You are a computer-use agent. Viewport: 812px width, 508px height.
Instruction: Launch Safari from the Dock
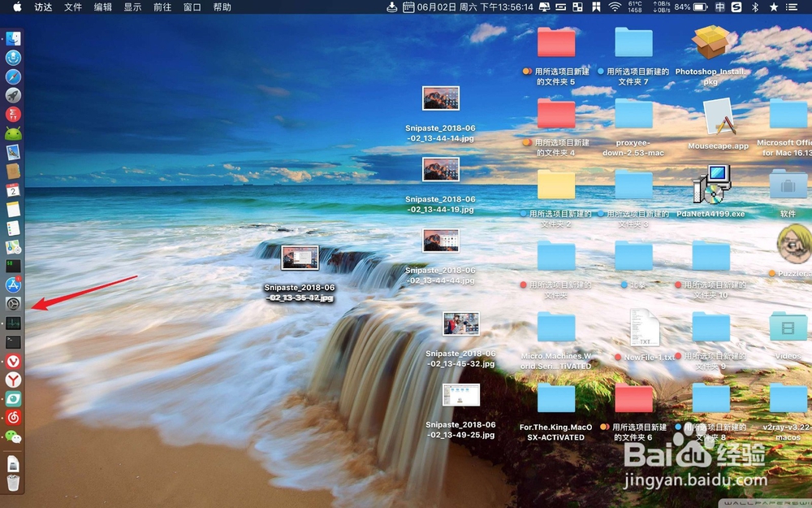[x=13, y=77]
